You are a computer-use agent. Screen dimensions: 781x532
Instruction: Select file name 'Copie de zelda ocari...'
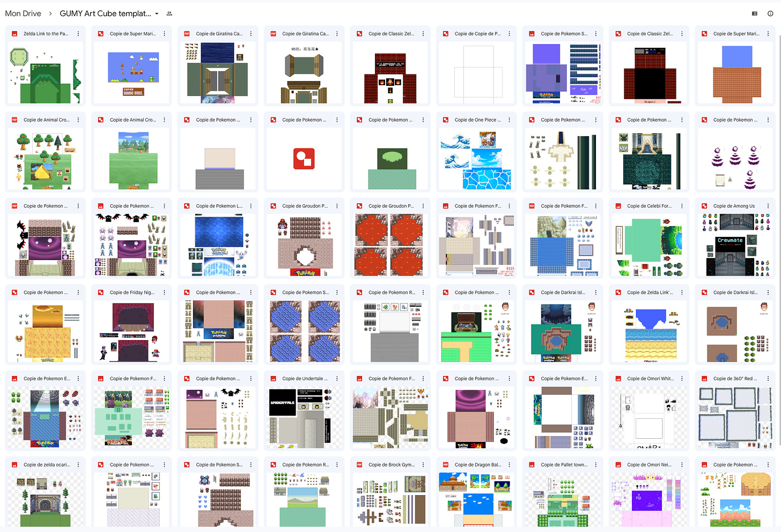47,465
